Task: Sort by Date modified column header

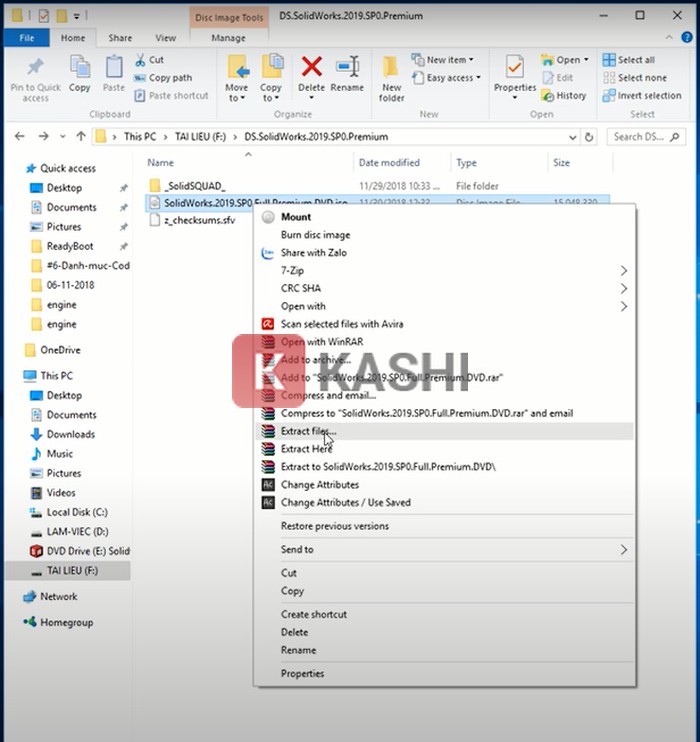Action: pyautogui.click(x=389, y=163)
